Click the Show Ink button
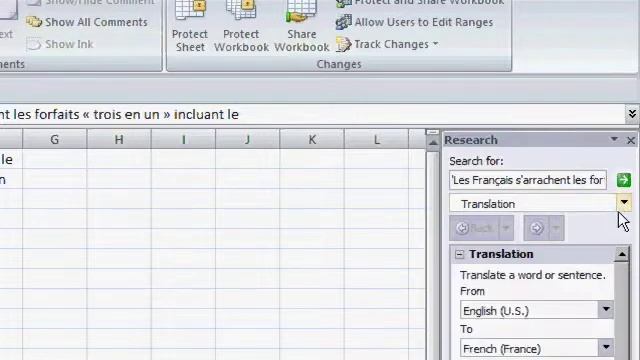This screenshot has height=360, width=640. tap(60, 44)
